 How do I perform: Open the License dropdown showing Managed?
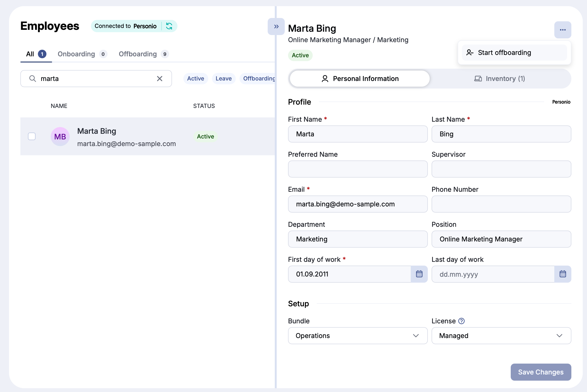point(501,336)
